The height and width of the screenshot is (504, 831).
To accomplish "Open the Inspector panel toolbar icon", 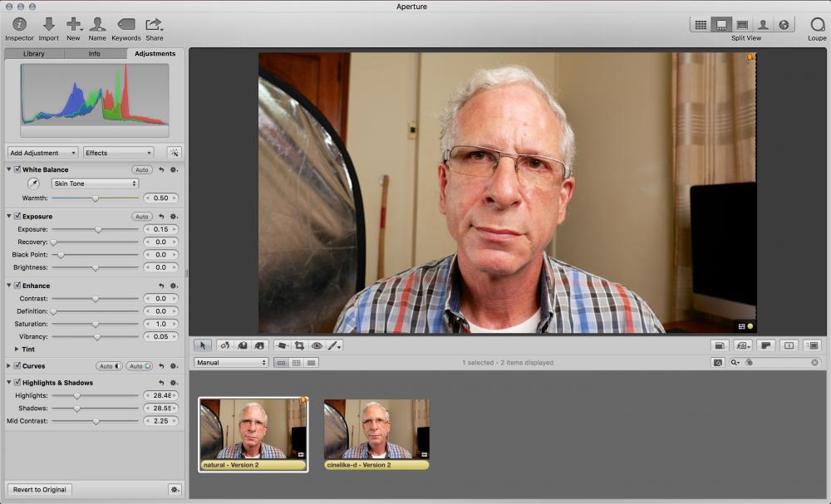I will click(19, 25).
